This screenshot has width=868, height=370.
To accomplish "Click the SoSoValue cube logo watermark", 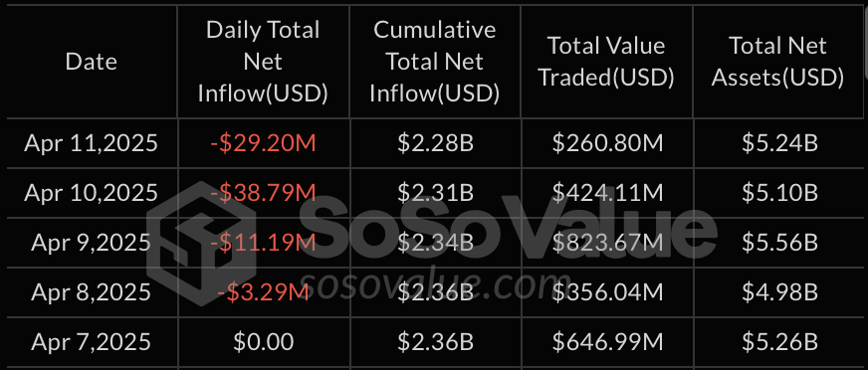I will (203, 244).
